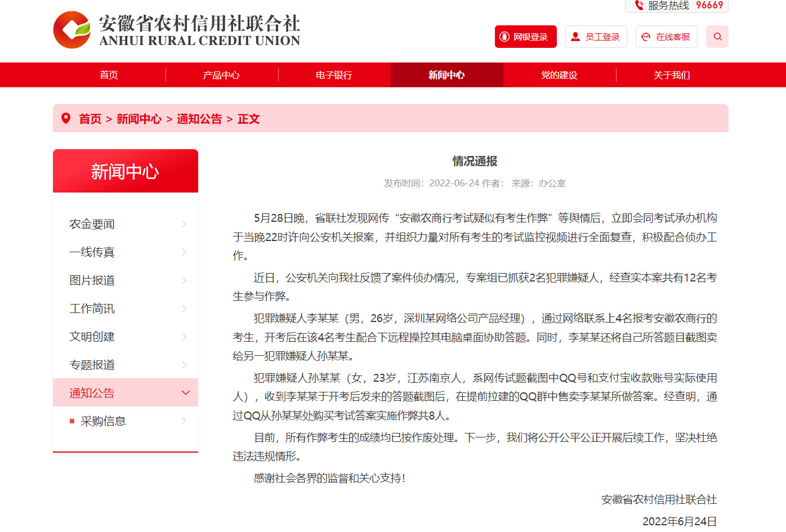Viewport: 786px width, 532px height.
Task: Click 通知公告 link in breadcrumb
Action: coord(199,119)
